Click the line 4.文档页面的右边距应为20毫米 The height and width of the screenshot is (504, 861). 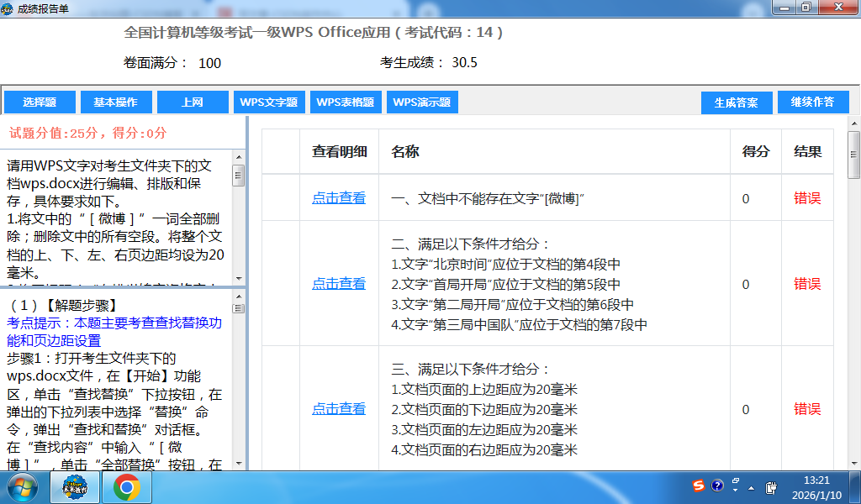(x=484, y=450)
